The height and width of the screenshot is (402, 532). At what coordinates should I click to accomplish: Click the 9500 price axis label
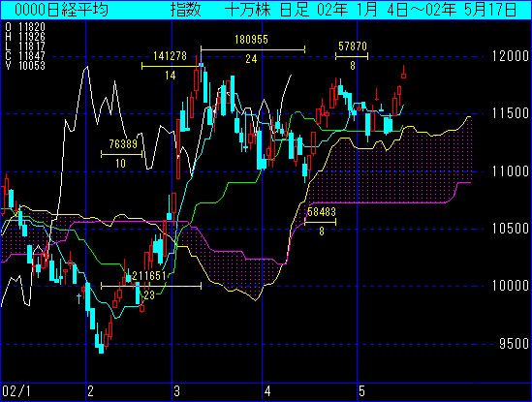click(x=514, y=344)
